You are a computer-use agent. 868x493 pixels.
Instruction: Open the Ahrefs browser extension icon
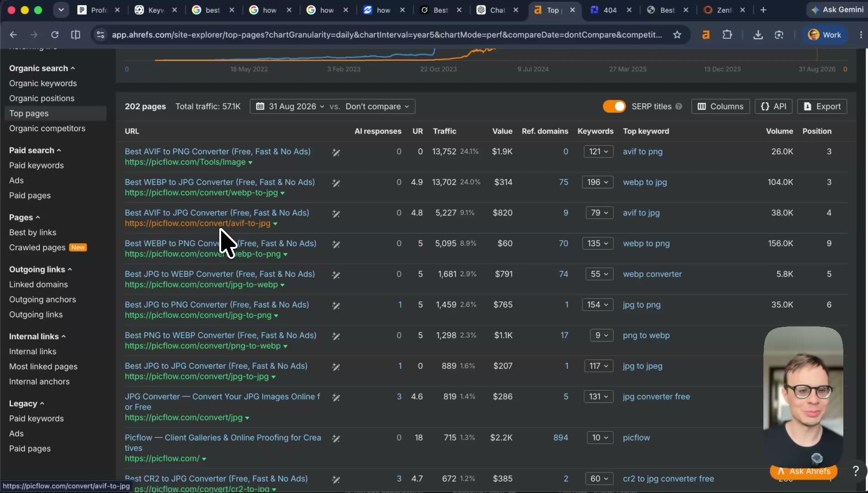706,35
